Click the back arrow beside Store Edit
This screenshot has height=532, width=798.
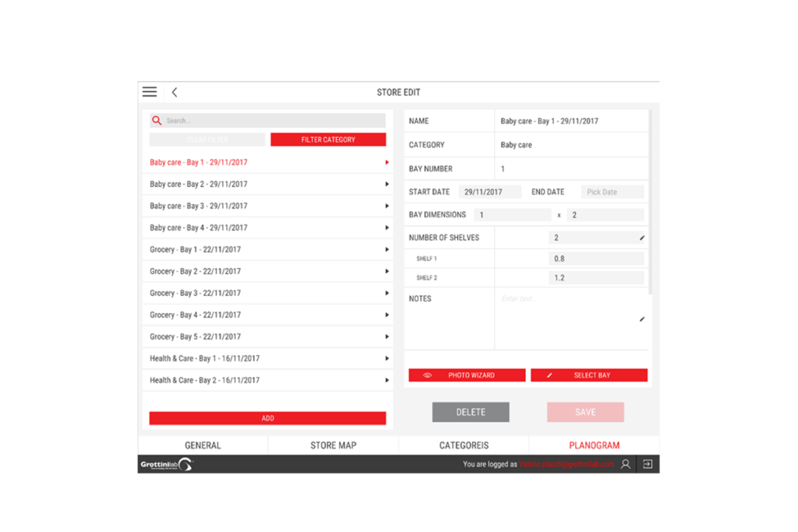tap(174, 91)
